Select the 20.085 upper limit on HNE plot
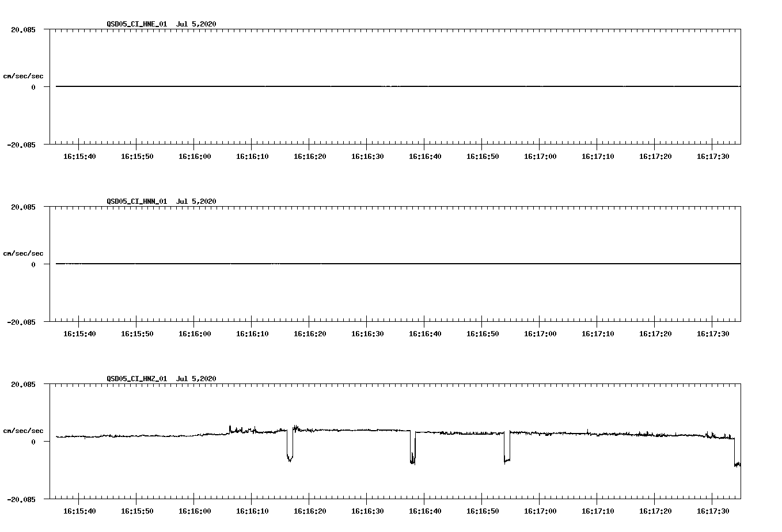 coord(23,30)
